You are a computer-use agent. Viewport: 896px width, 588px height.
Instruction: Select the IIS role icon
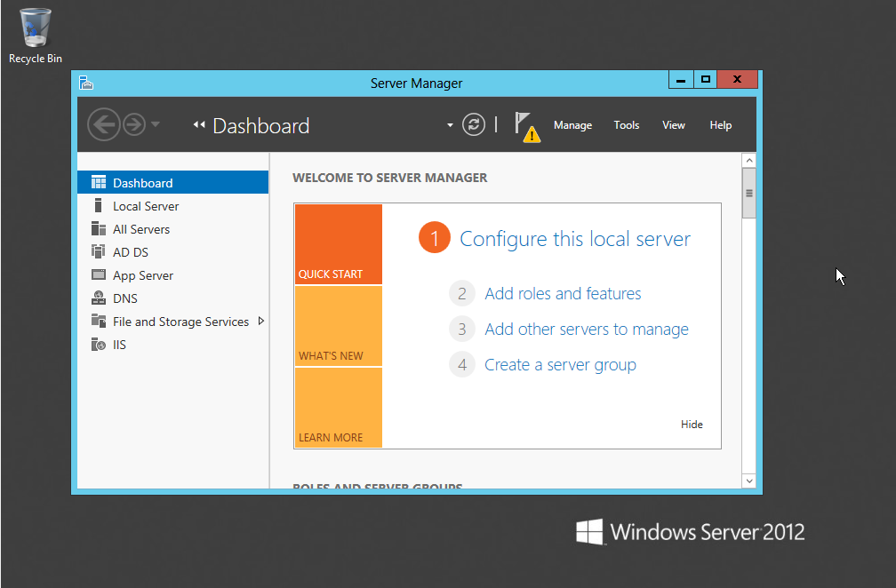(98, 345)
